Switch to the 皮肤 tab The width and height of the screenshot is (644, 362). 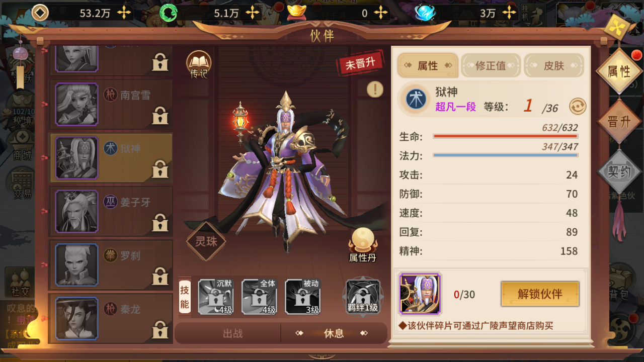click(x=554, y=66)
